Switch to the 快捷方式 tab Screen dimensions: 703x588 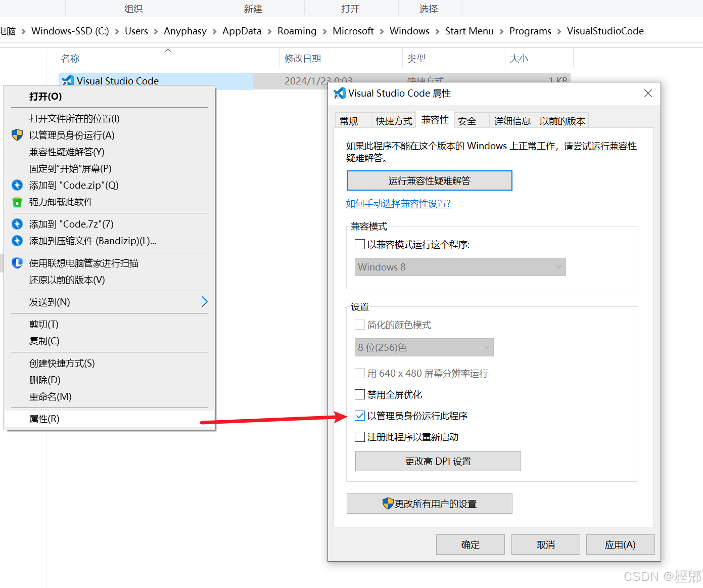(394, 121)
